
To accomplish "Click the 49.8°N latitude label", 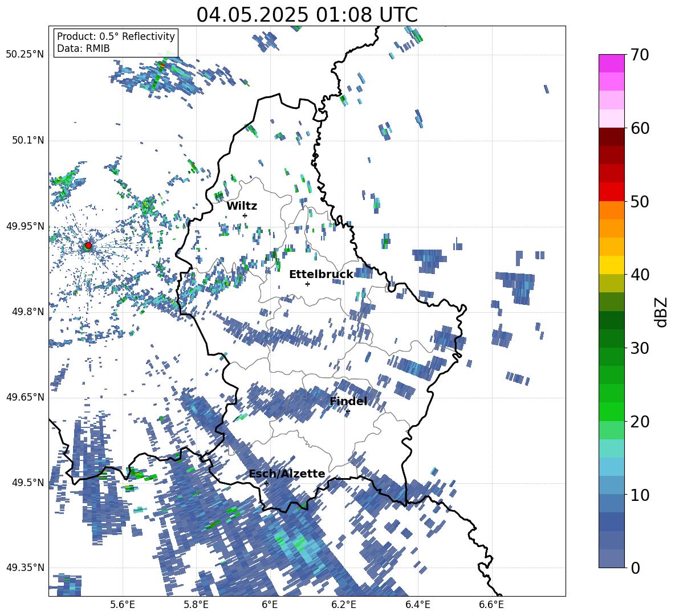I will click(27, 312).
